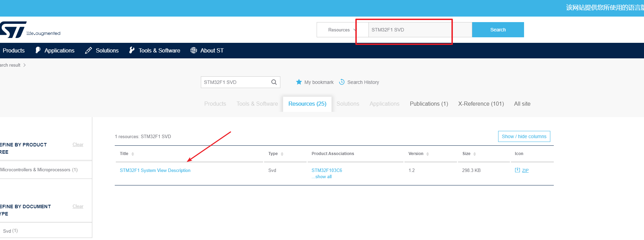Clear the refine by document type filter
Screen dimensions: 644x240
tap(78, 207)
